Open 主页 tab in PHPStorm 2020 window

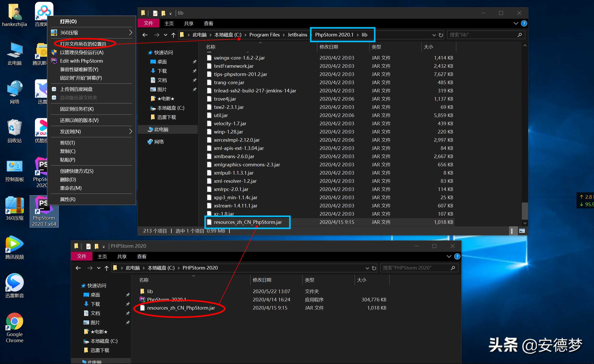coord(102,256)
